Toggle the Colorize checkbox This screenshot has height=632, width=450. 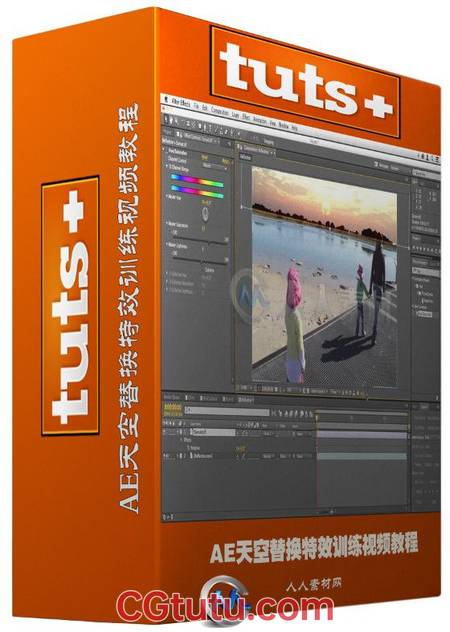pos(201,270)
